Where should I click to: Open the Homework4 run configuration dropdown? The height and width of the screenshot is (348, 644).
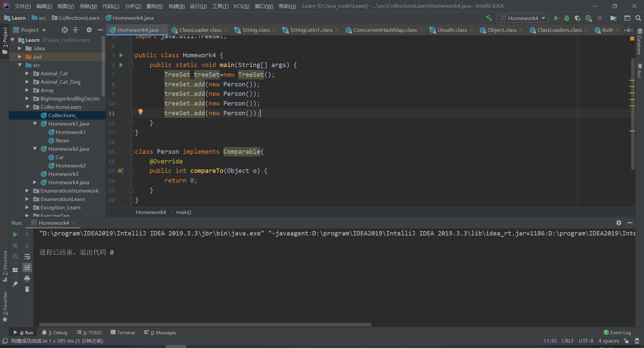(x=523, y=18)
